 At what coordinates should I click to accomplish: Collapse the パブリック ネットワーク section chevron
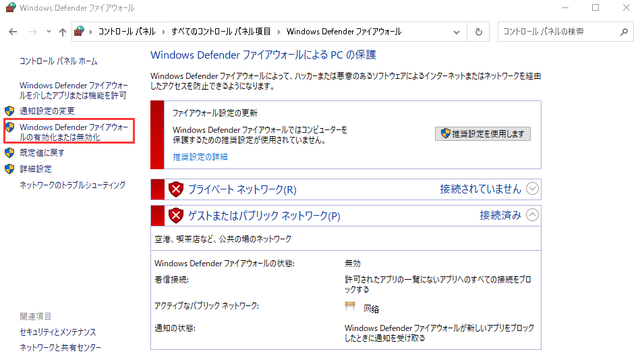532,214
